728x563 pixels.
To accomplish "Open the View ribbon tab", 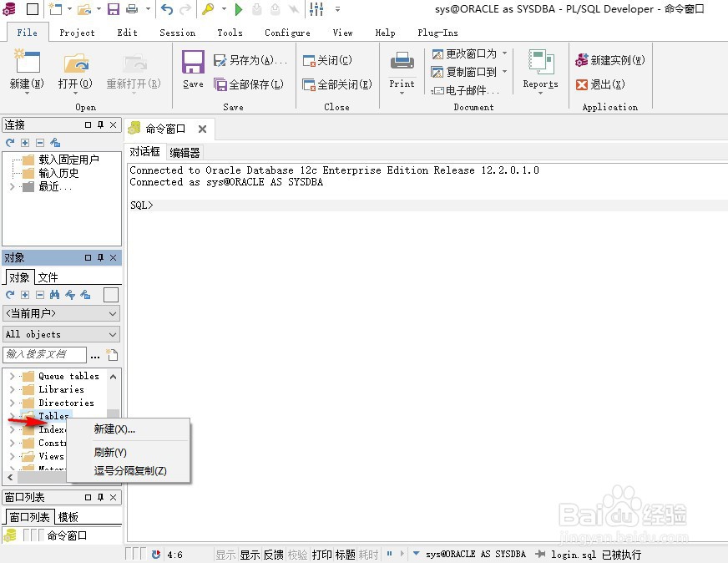I will [x=342, y=33].
